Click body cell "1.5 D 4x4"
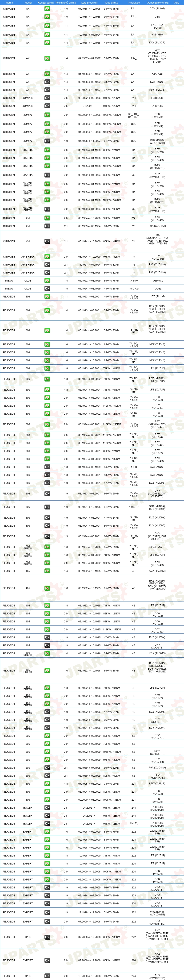This screenshot has height=980, width=184. [134, 288]
